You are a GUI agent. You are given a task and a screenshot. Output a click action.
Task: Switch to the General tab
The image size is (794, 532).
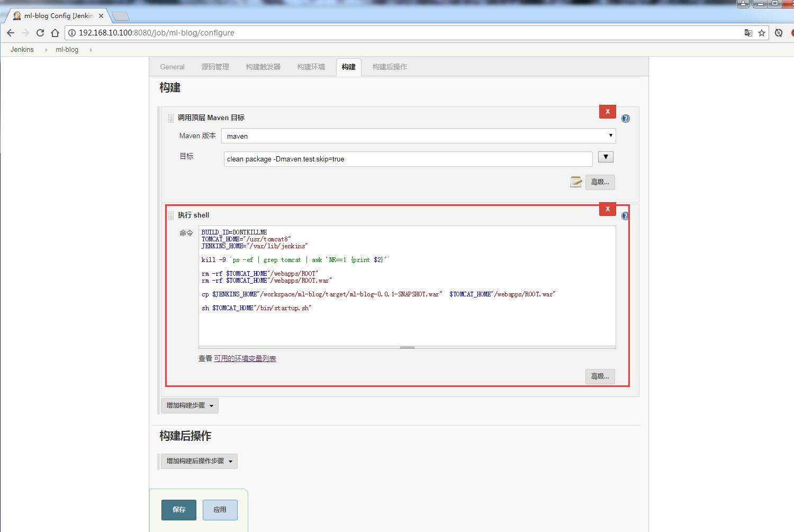tap(172, 67)
